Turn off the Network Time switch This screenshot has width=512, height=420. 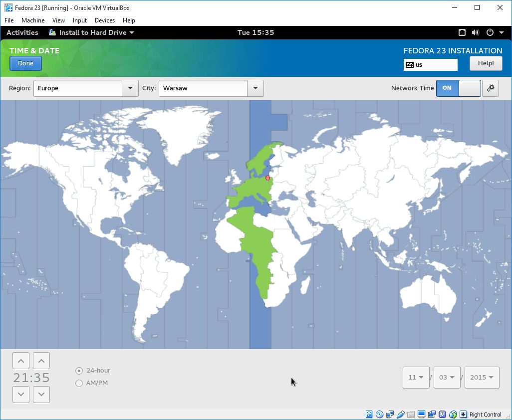click(459, 88)
